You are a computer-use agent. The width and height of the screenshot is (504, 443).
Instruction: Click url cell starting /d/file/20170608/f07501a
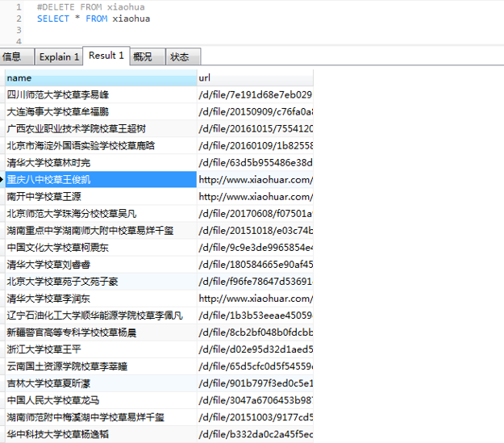(255, 214)
